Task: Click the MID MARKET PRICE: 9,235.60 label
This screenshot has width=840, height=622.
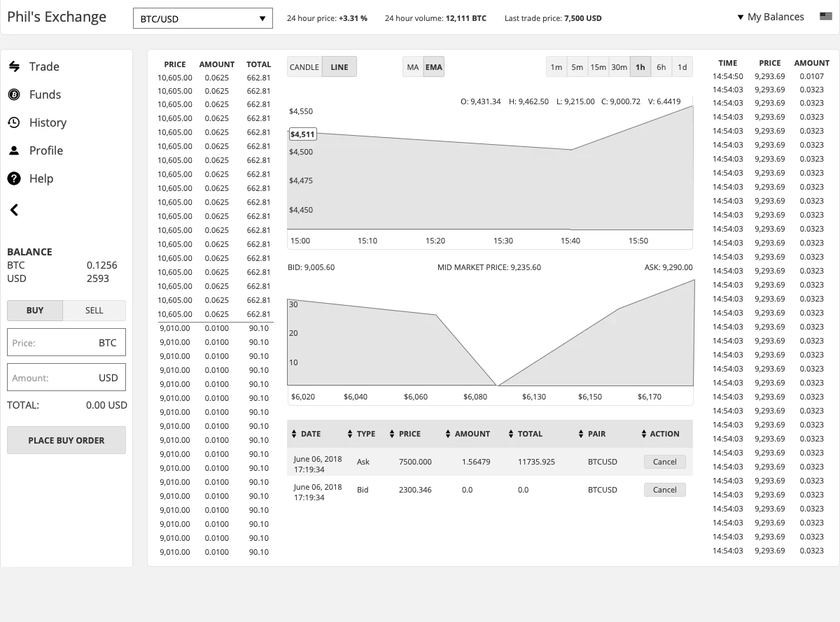Action: 489,267
